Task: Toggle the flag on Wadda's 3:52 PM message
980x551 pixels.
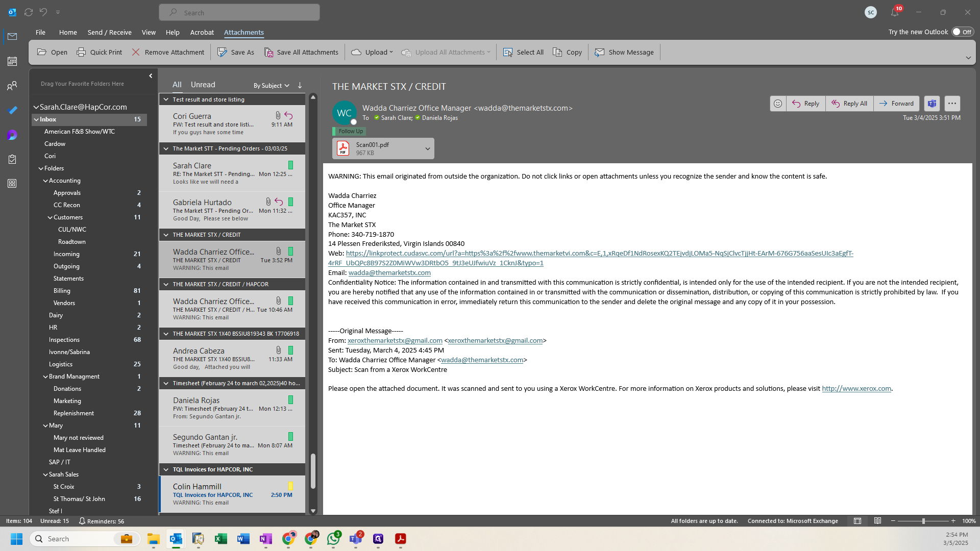Action: pos(290,252)
